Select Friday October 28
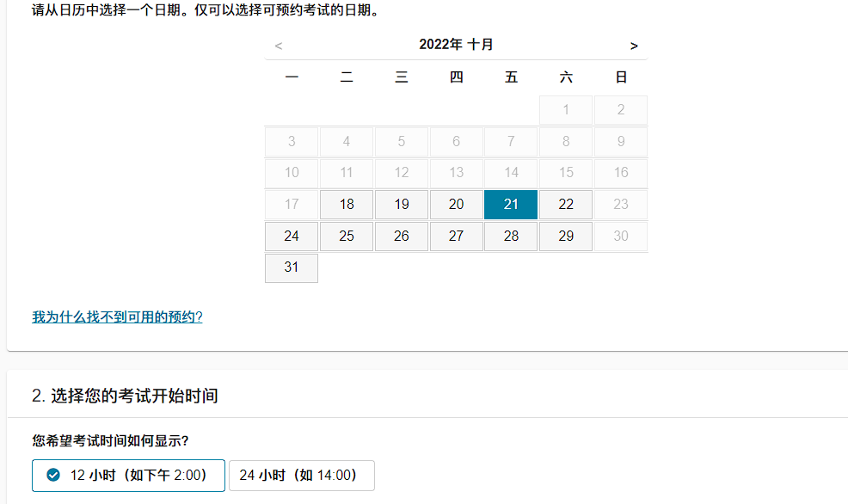Screen dimensions: 848x504 point(511,237)
